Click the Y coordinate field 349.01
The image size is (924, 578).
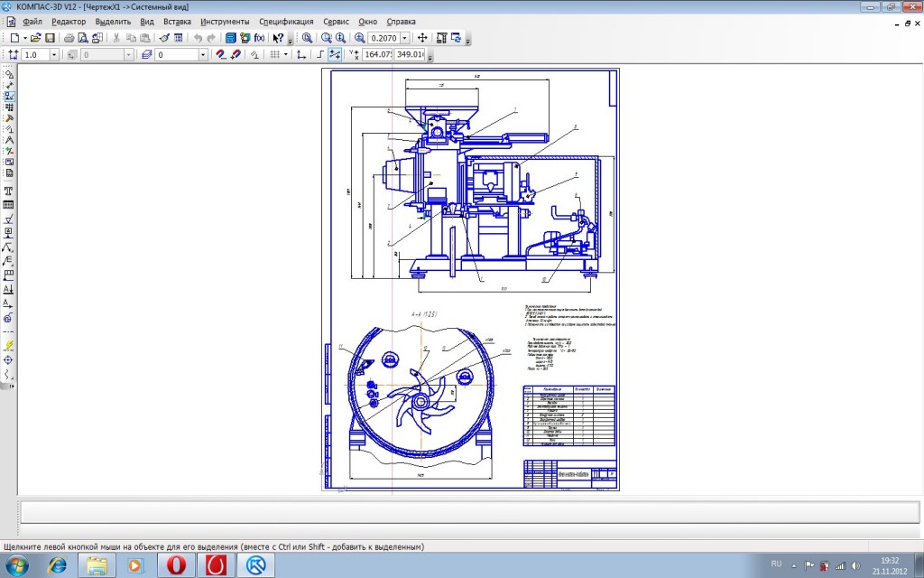(x=410, y=54)
